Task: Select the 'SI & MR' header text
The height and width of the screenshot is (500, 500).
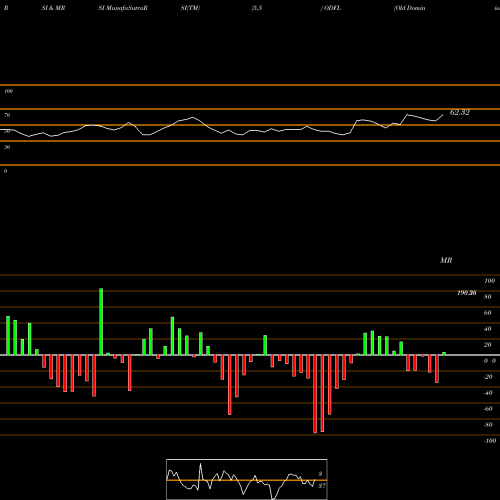Action: coord(53,8)
